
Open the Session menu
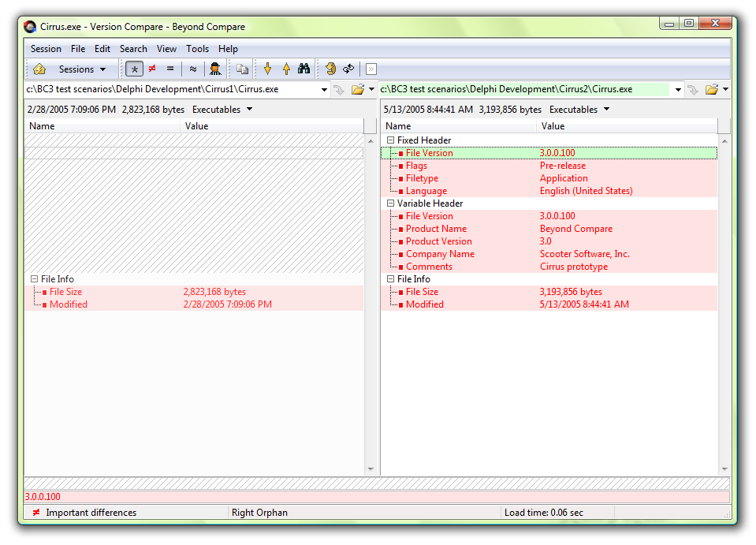[x=46, y=49]
